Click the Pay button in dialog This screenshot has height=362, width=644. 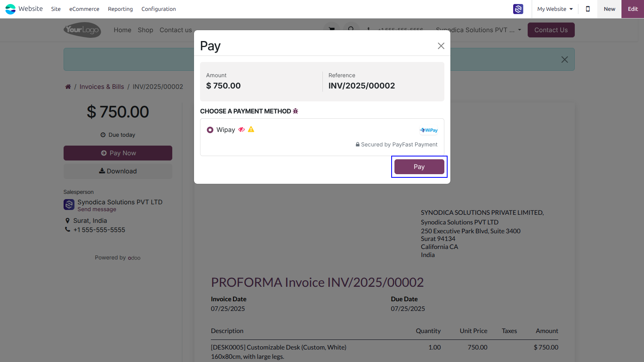(x=419, y=167)
